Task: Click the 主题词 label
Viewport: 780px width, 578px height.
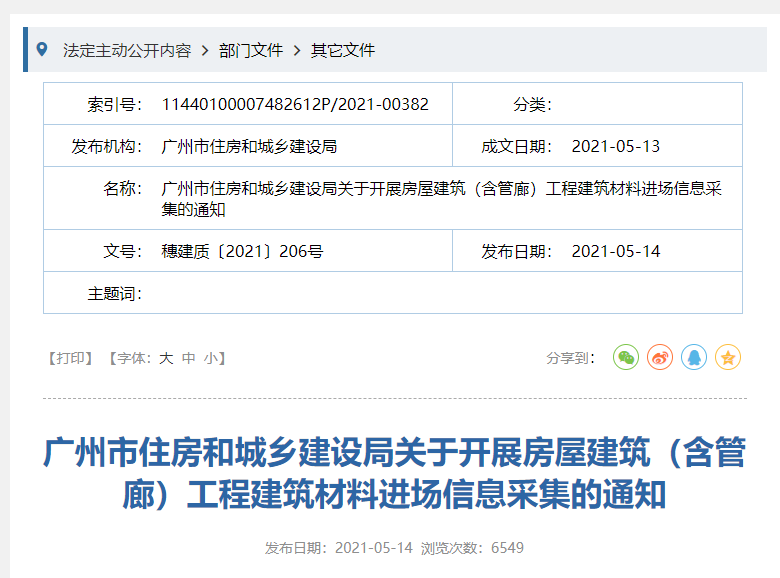Action: point(115,293)
